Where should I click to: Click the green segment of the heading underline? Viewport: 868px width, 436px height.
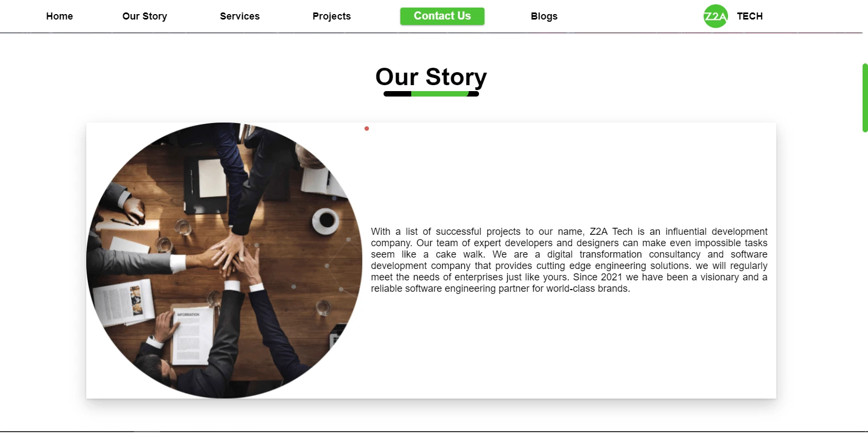(439, 94)
